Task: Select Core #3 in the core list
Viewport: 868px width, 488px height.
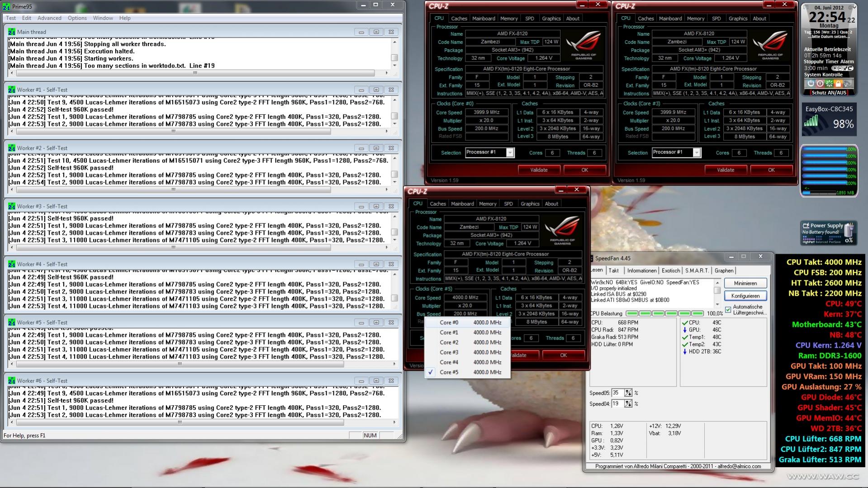Action: [468, 352]
